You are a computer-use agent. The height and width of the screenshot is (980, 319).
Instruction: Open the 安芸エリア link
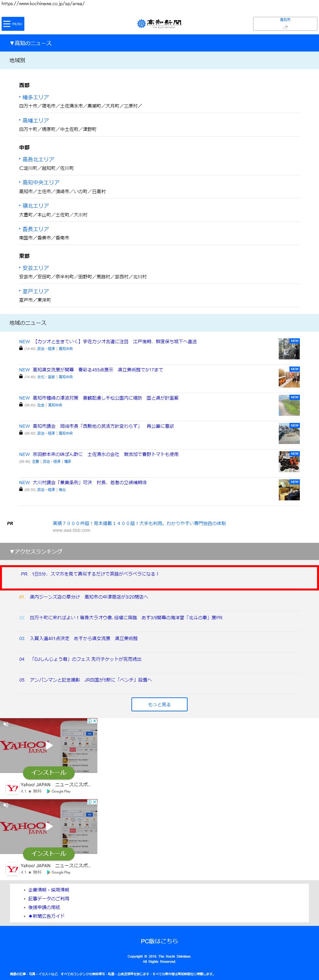(x=35, y=268)
